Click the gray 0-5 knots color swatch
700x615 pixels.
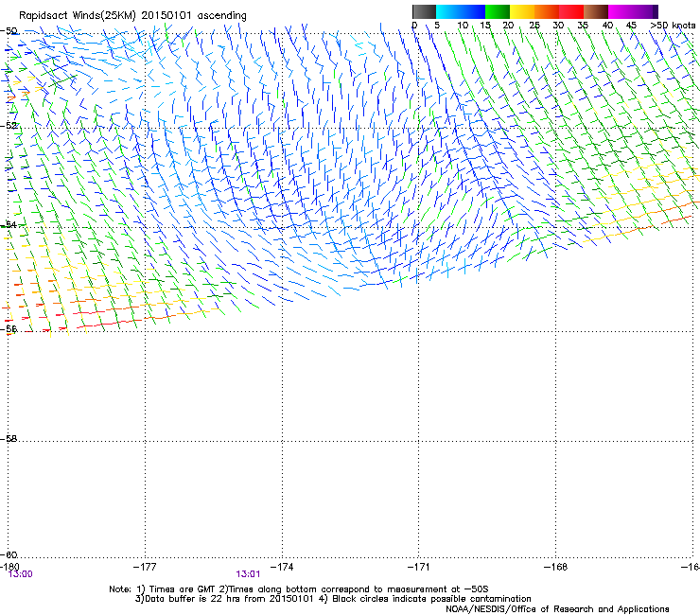424,11
